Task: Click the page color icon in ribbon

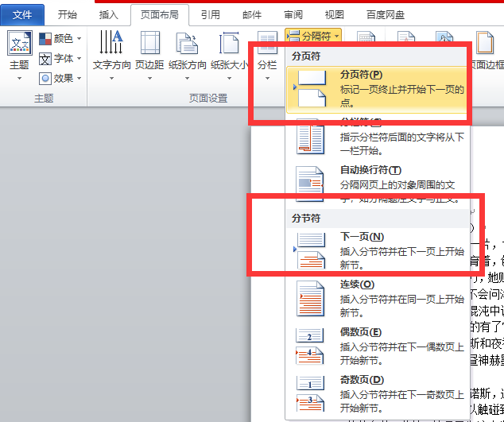Action: [x=445, y=37]
